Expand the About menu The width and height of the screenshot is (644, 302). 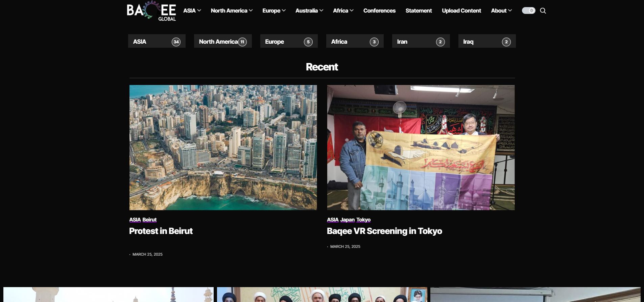click(x=501, y=11)
